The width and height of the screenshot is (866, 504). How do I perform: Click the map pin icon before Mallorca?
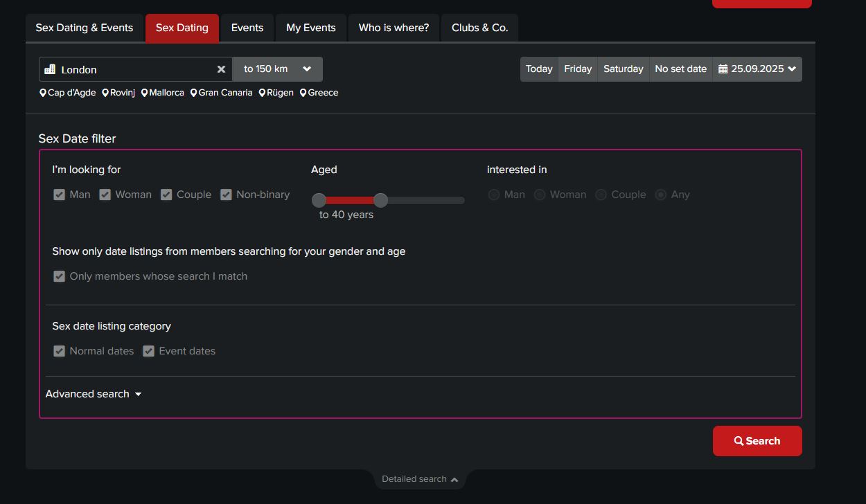pos(144,93)
